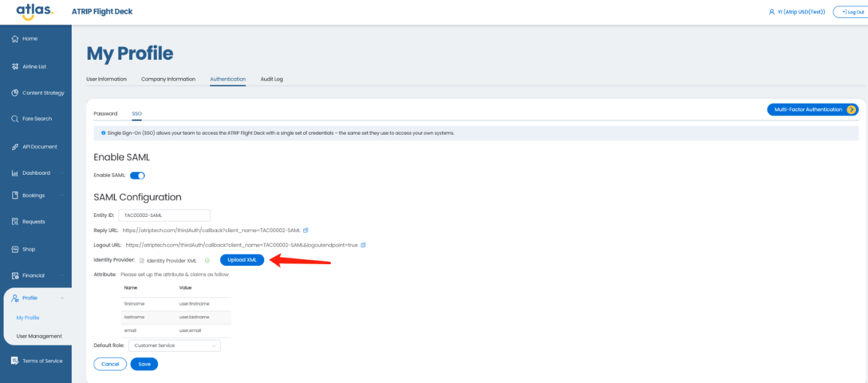The height and width of the screenshot is (383, 868).
Task: Copy the Reply URL using copy icon
Action: pos(306,230)
